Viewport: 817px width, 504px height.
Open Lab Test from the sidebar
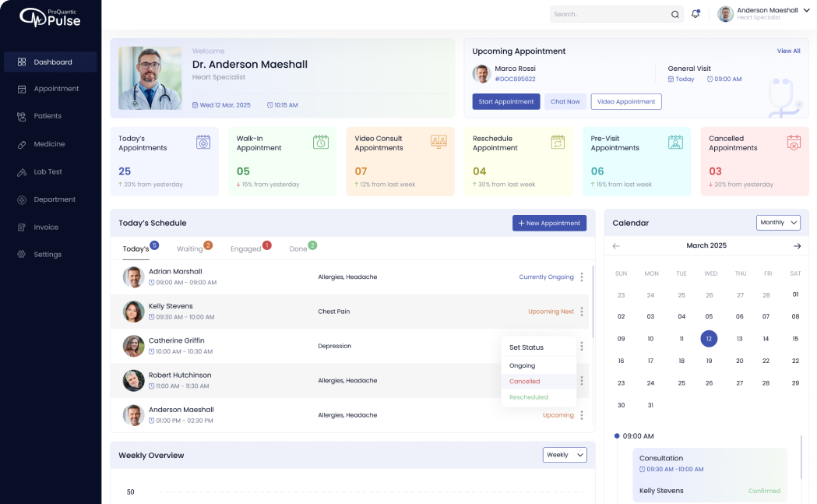click(48, 171)
